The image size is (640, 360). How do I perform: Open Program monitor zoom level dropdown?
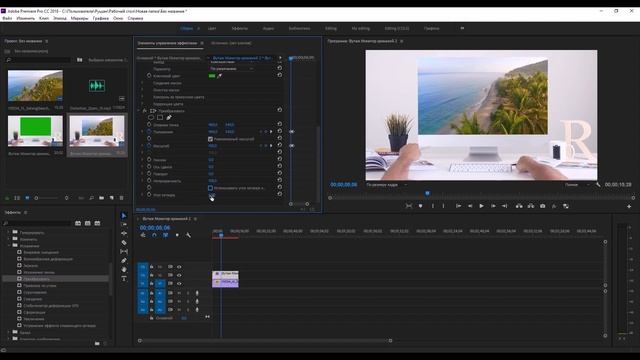pyautogui.click(x=386, y=185)
